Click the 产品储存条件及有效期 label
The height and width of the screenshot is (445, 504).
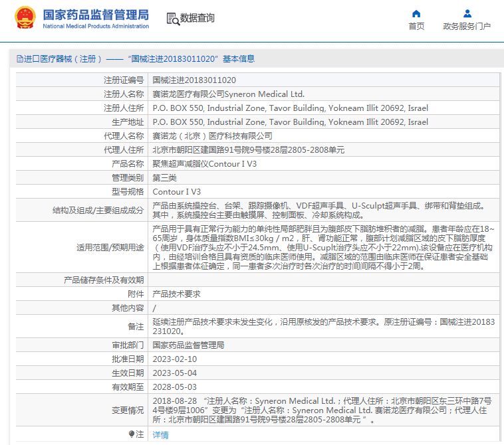point(104,280)
